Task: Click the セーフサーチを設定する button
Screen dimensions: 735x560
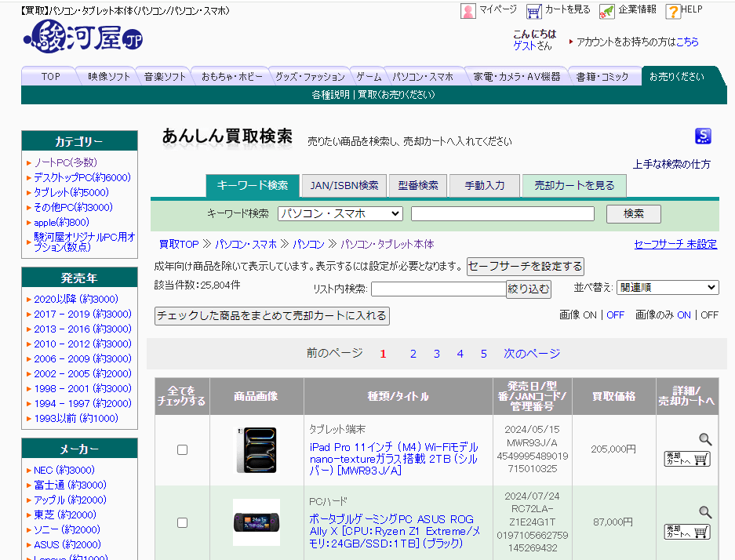Action: (525, 266)
